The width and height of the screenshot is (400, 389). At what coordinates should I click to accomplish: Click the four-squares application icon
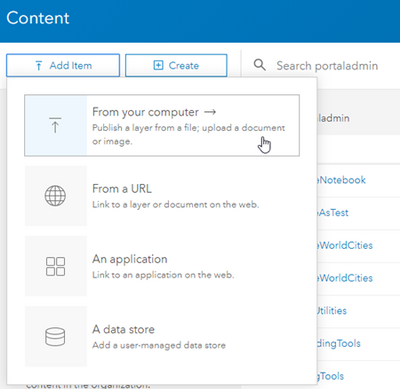(x=55, y=266)
